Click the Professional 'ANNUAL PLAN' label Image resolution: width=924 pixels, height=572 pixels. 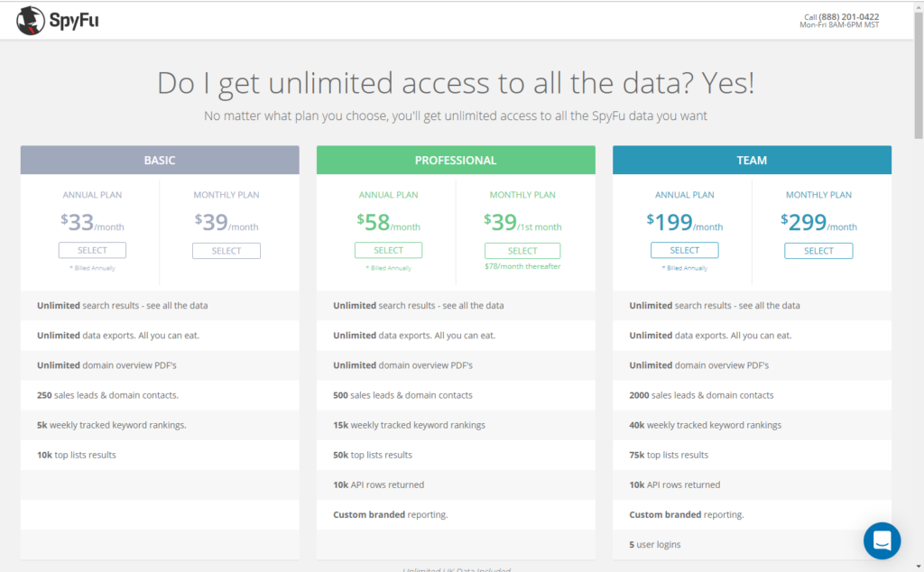click(388, 195)
